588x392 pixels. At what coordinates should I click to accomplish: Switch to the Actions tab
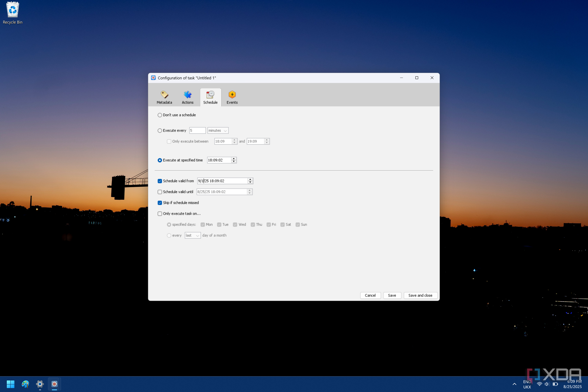188,97
